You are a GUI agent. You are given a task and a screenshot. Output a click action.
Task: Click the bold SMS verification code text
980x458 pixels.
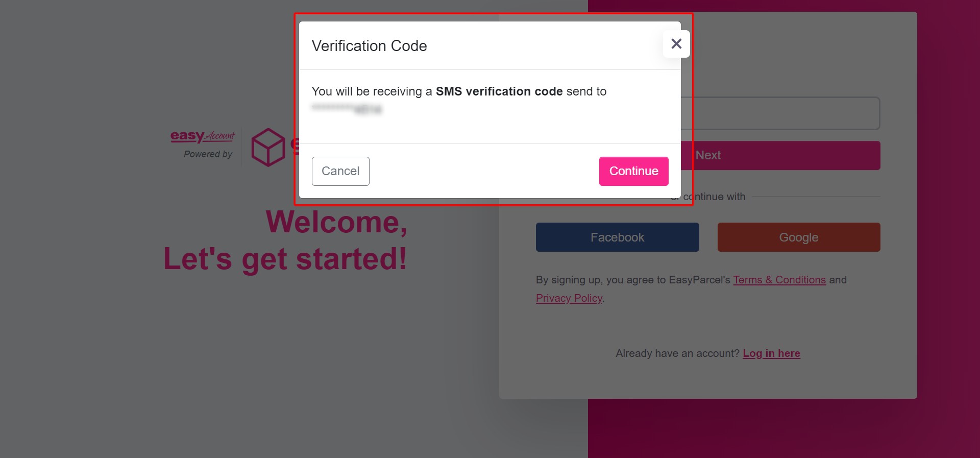pyautogui.click(x=500, y=91)
